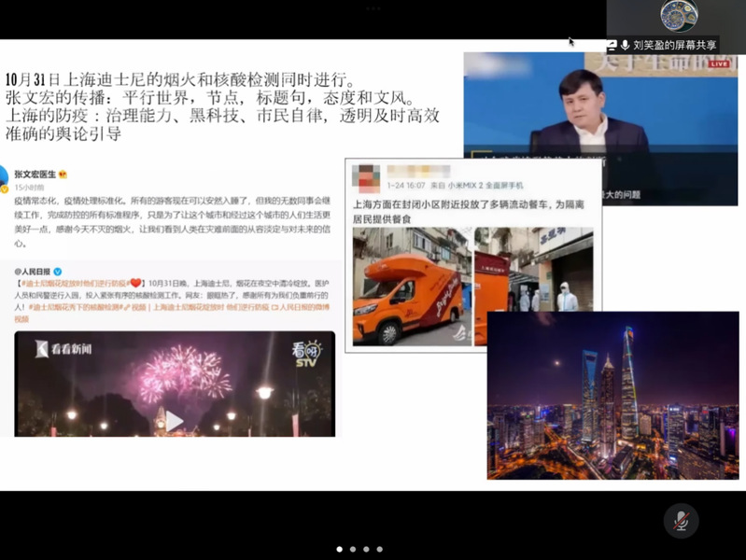Click the LIVE badge on the broadcast
Screen dimensions: 746x560
point(719,63)
